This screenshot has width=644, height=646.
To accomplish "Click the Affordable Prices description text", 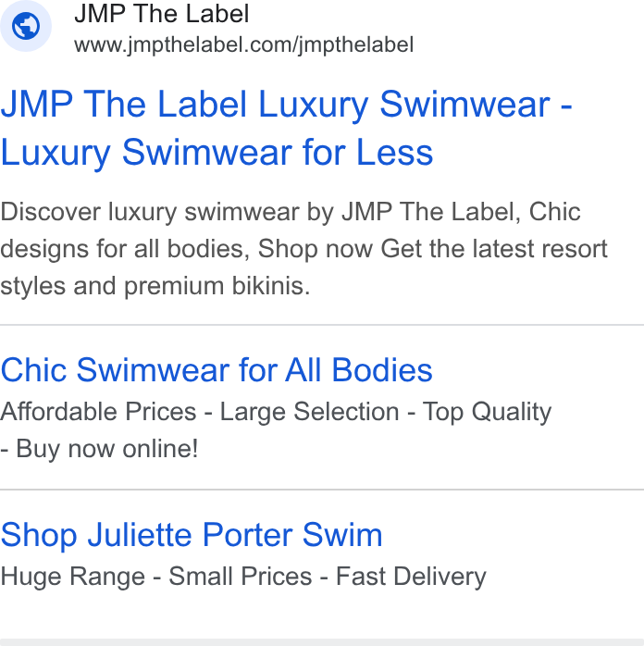I will tap(98, 412).
